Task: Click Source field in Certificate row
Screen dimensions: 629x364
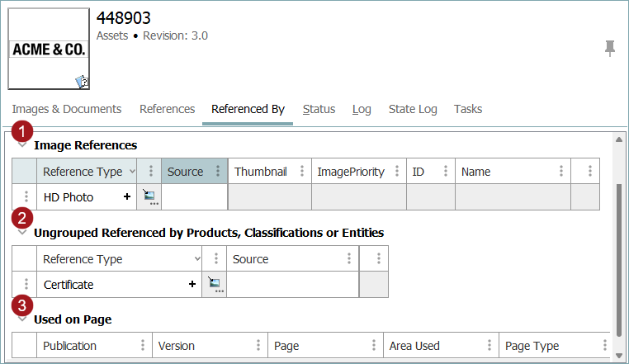Action: [x=292, y=285]
